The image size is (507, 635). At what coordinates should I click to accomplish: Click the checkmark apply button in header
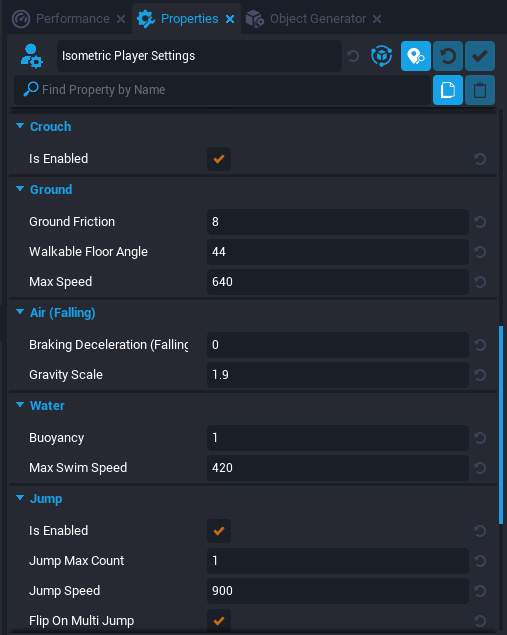coord(480,56)
